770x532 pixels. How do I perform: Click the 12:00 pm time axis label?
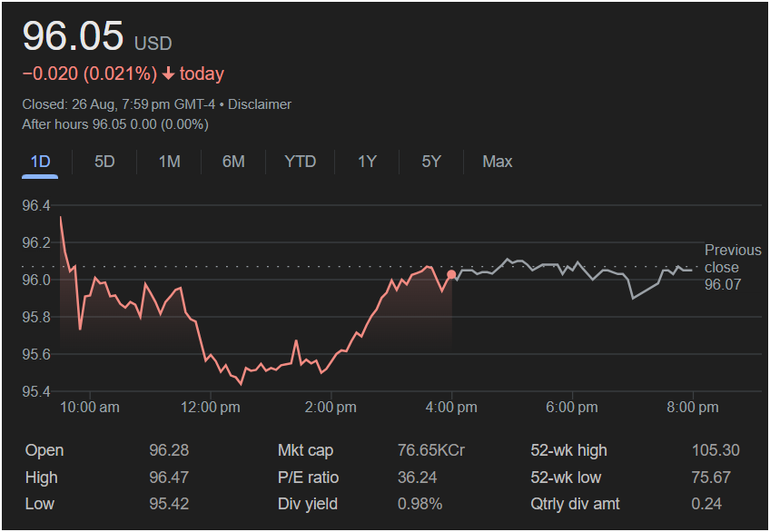pyautogui.click(x=210, y=407)
